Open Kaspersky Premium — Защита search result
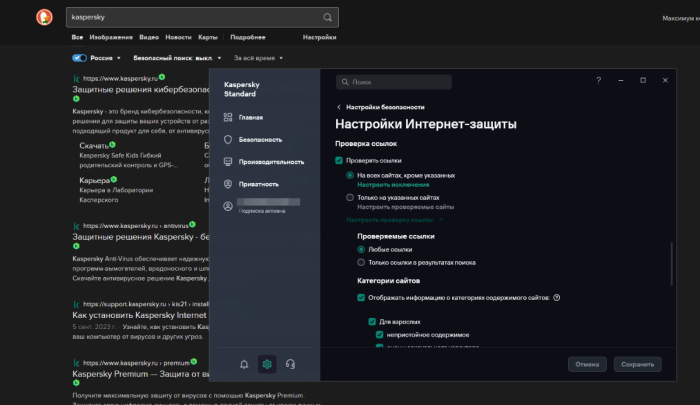 [x=141, y=374]
